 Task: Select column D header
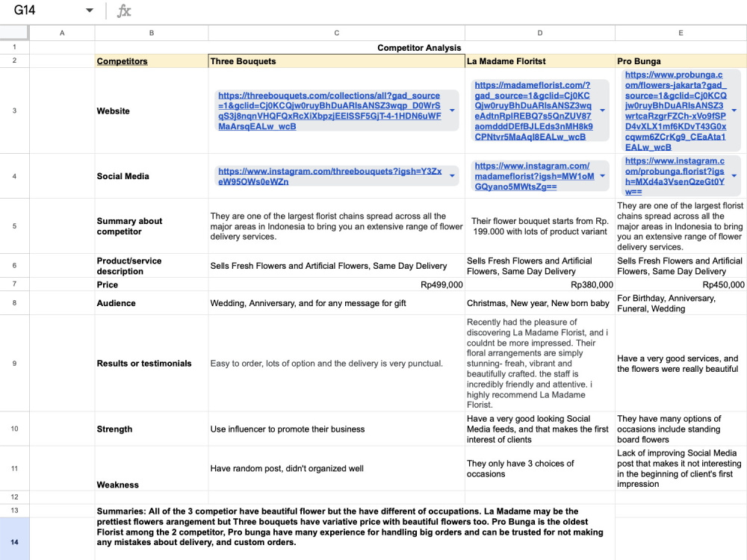540,33
